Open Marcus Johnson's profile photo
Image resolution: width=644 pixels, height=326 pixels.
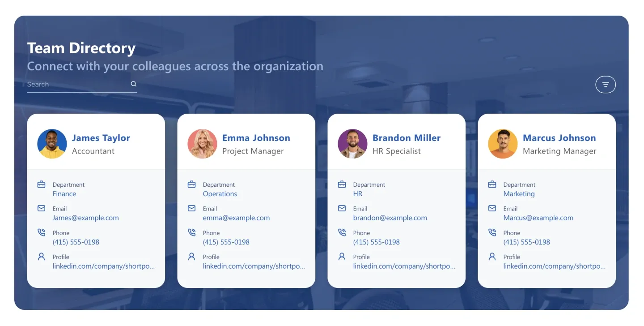[x=503, y=144]
